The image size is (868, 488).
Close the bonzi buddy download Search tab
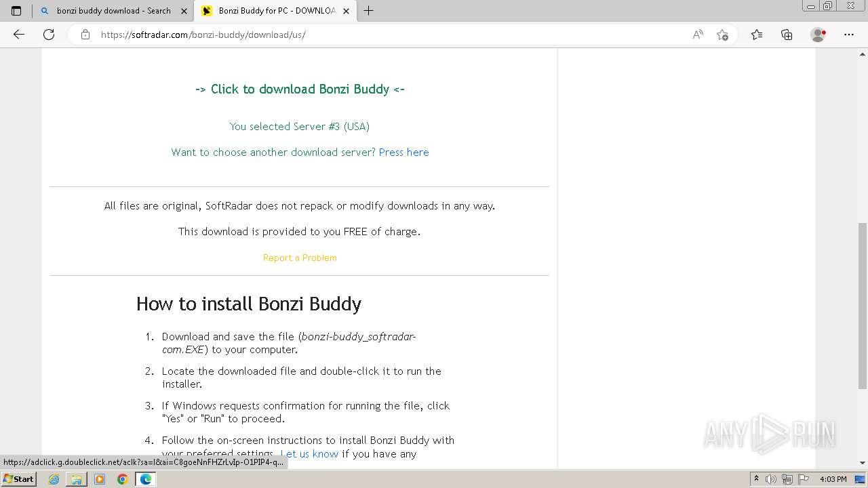(184, 11)
